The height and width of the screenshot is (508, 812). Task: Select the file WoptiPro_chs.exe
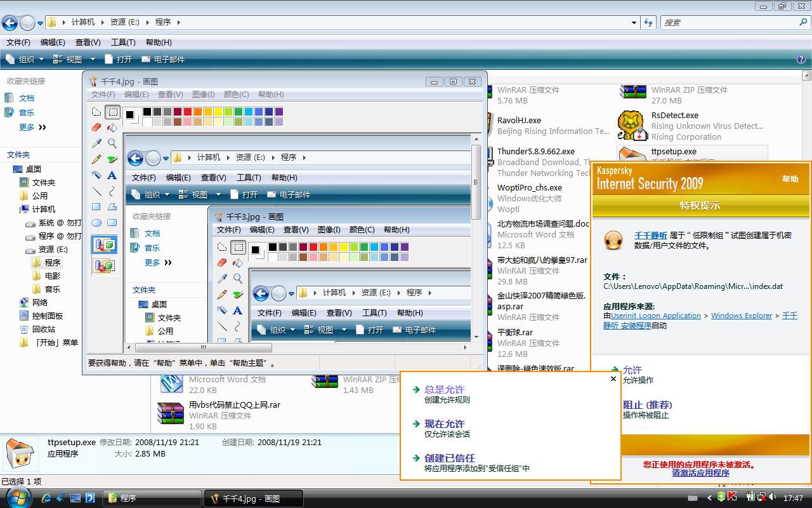tap(530, 187)
